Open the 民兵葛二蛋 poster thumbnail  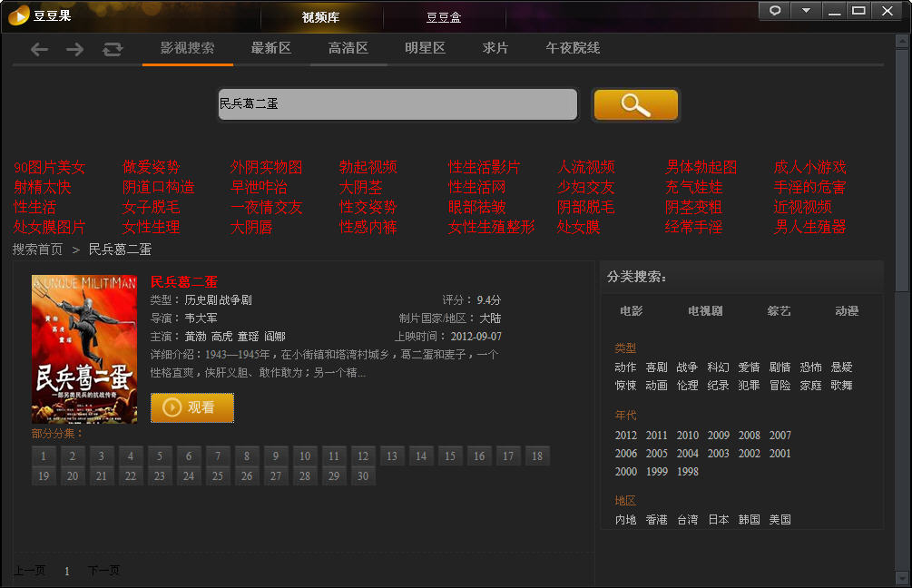84,349
